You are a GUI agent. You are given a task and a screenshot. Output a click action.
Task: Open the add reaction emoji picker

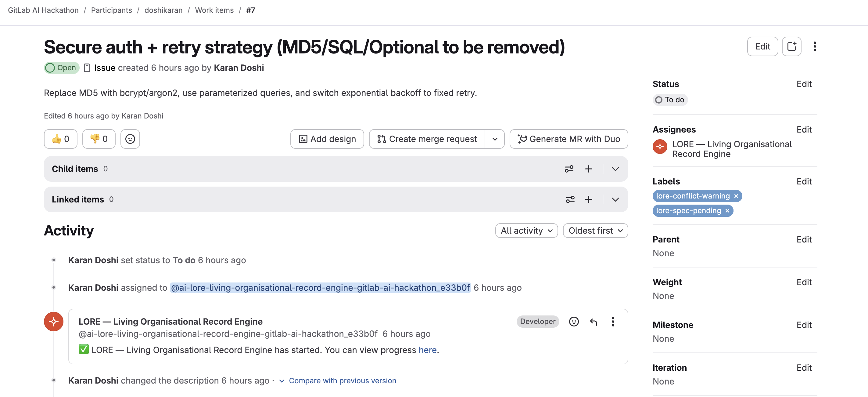130,139
